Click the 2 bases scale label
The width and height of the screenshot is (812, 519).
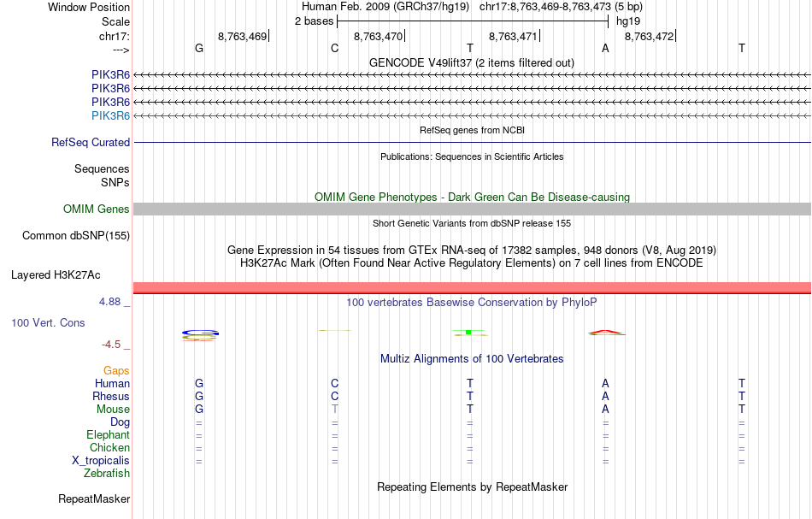point(314,21)
